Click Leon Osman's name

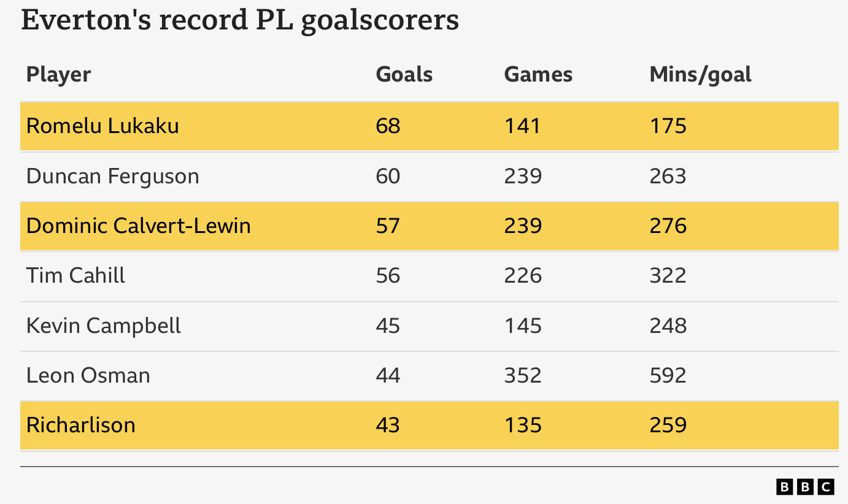[x=88, y=375]
